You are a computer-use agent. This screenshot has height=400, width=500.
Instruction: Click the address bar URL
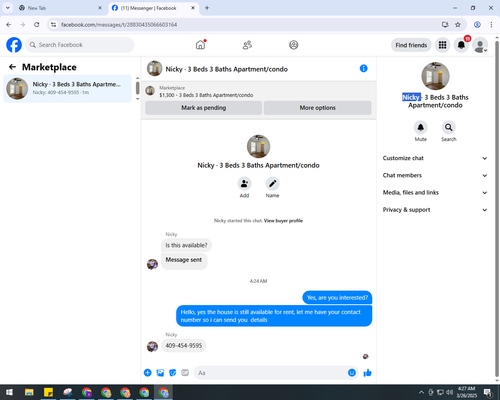(x=119, y=25)
